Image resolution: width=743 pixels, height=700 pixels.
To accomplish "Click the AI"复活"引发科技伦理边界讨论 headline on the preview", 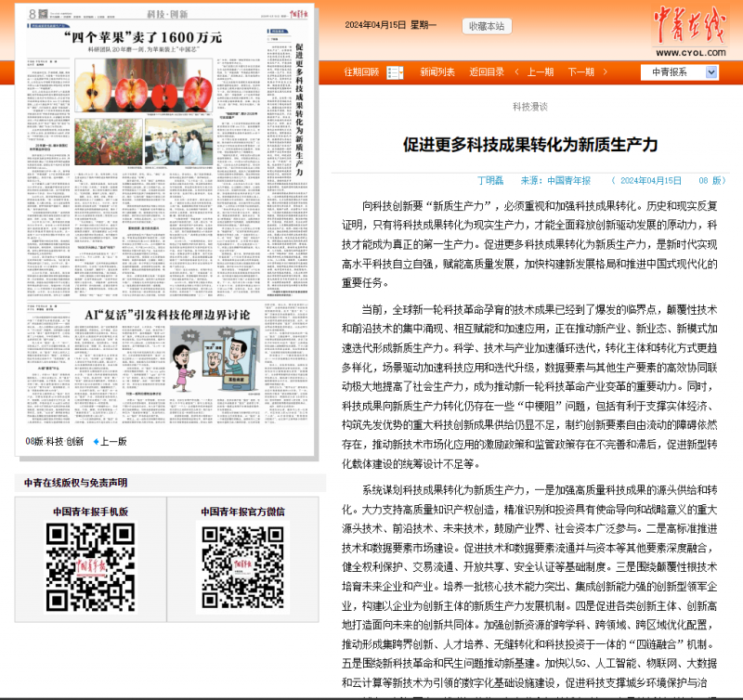I will point(167,315).
